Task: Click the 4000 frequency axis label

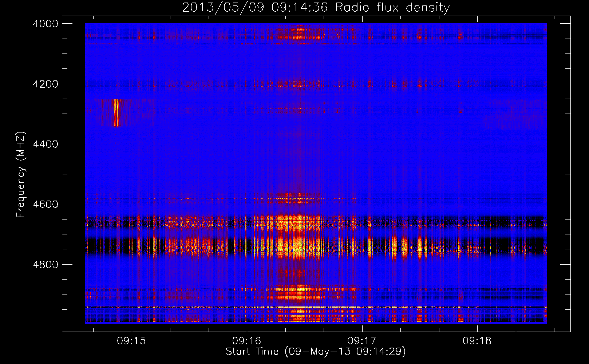Action: [46, 24]
